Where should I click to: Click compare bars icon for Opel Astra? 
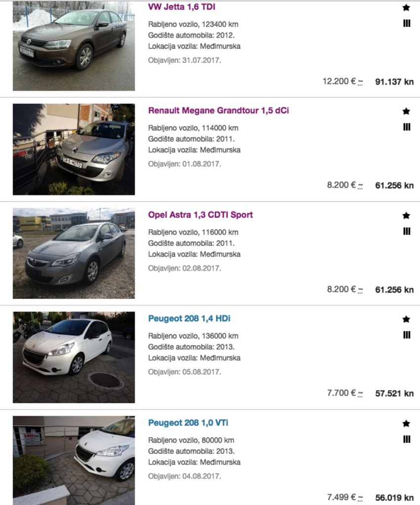407,231
